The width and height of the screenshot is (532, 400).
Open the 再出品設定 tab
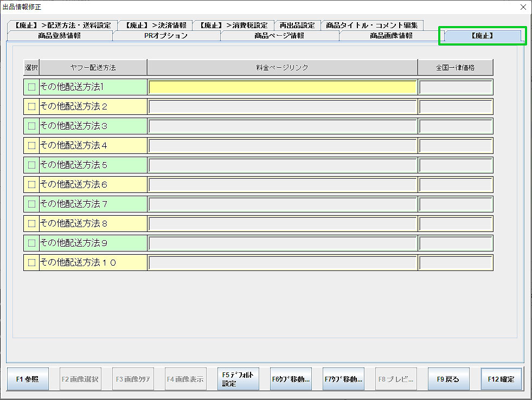(x=297, y=25)
